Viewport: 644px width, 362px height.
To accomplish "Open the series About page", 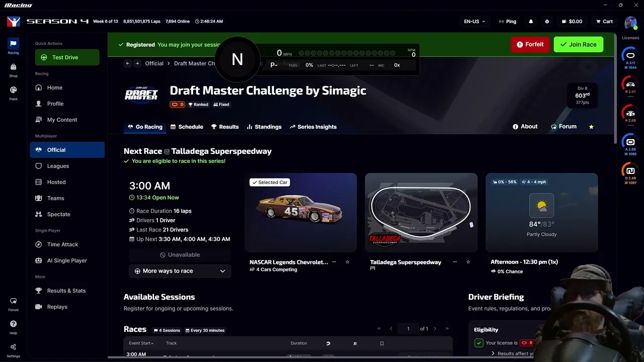I will tap(525, 127).
